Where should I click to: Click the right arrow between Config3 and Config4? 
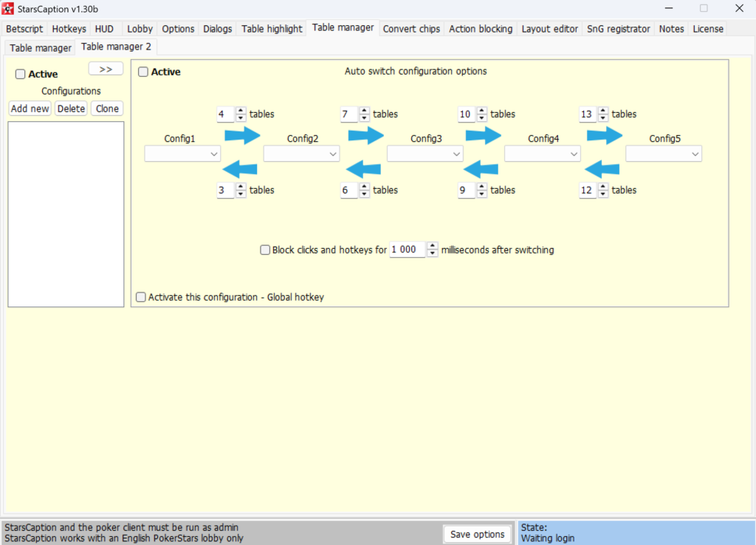pyautogui.click(x=484, y=136)
